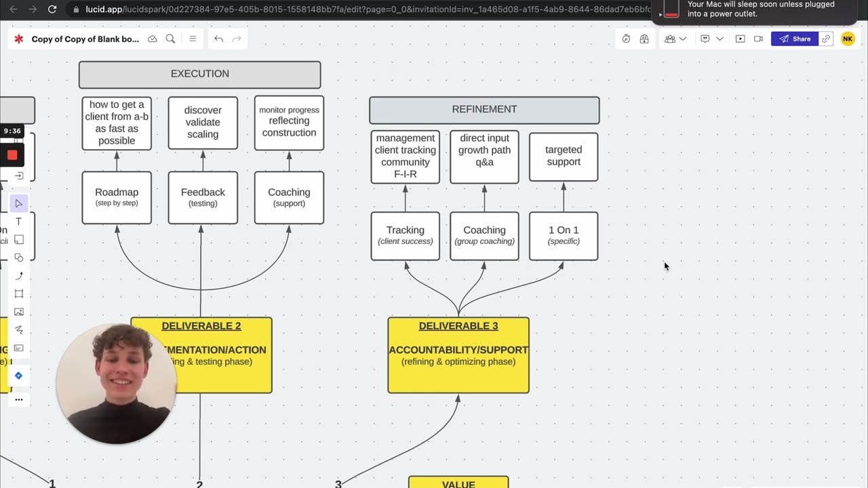The width and height of the screenshot is (868, 488).
Task: Open more tools (three dots)
Action: pyautogui.click(x=18, y=399)
